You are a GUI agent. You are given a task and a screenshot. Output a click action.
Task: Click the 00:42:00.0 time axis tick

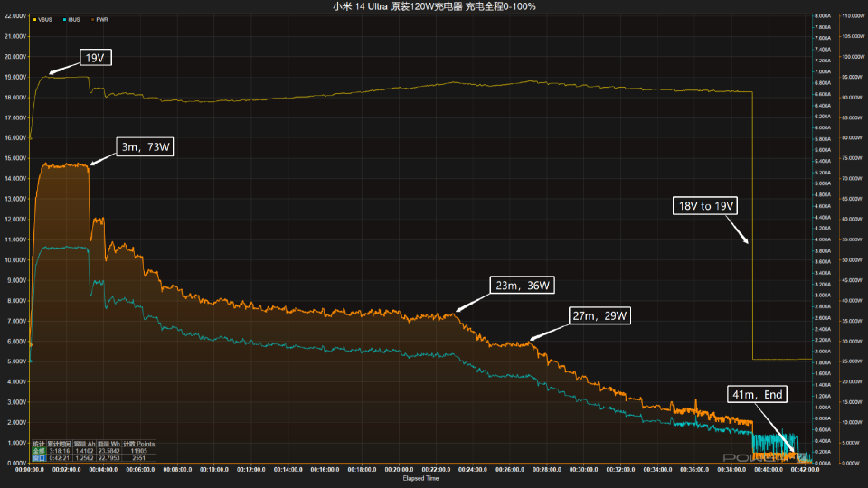coord(805,469)
